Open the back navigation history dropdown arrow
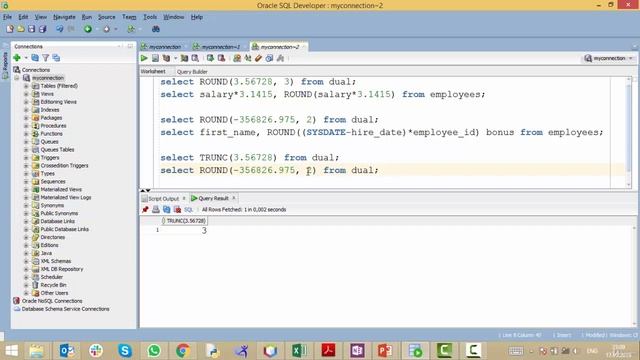This screenshot has width=640, height=360. [x=97, y=29]
